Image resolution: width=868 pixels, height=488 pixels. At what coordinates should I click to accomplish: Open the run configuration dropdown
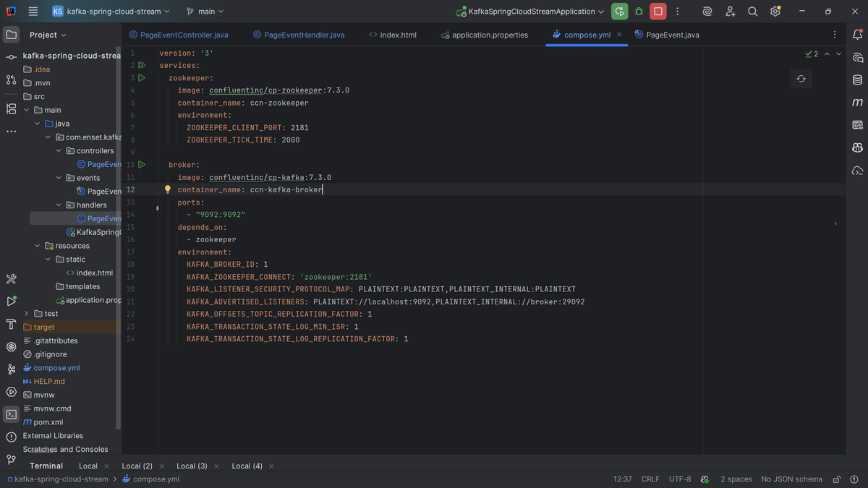click(x=531, y=12)
